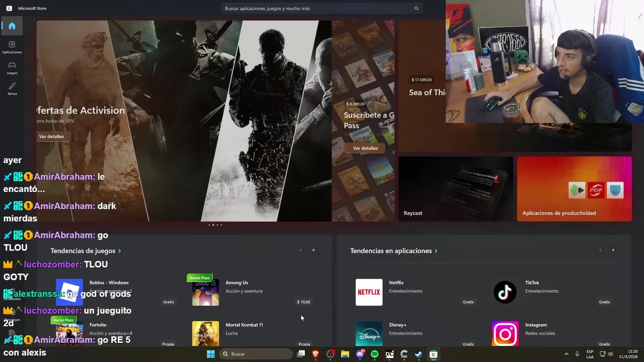The image size is (644, 362).
Task: Open Aplicaciones de productividad tile
Action: (x=575, y=189)
